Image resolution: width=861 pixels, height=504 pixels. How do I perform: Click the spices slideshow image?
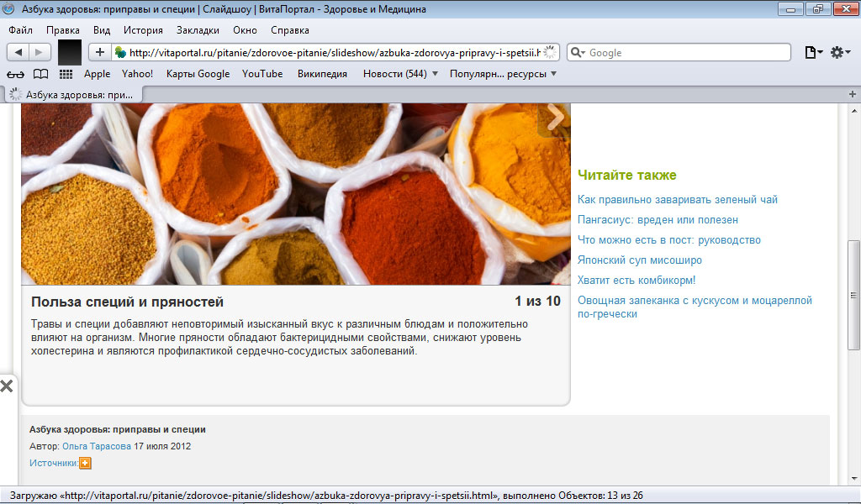[295, 193]
